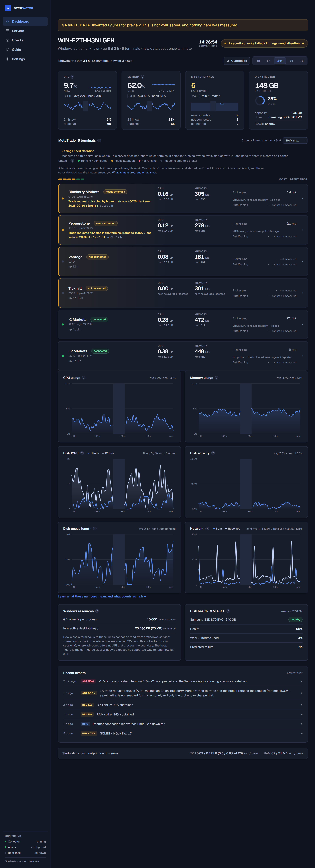Click help icon beside Windows resources title
This screenshot has height=868, width=315.
(97, 611)
